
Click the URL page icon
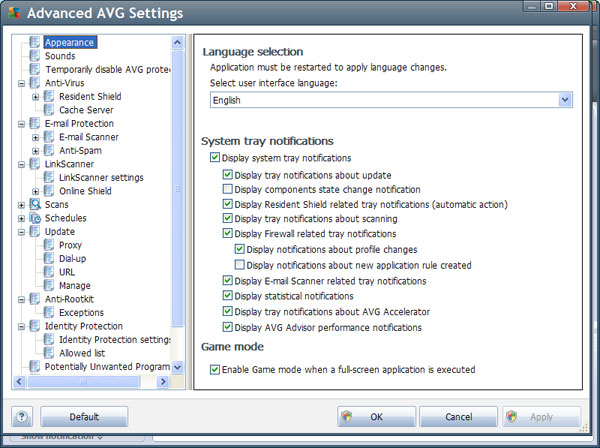(x=49, y=272)
